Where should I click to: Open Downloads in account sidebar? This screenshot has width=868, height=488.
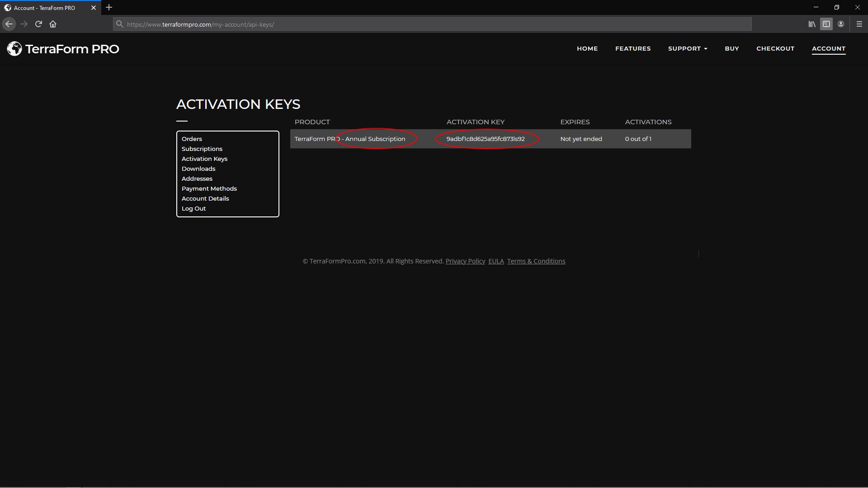(x=198, y=169)
